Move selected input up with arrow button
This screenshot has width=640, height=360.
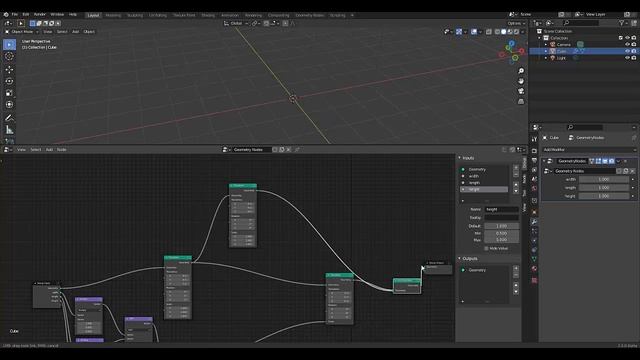tap(516, 184)
